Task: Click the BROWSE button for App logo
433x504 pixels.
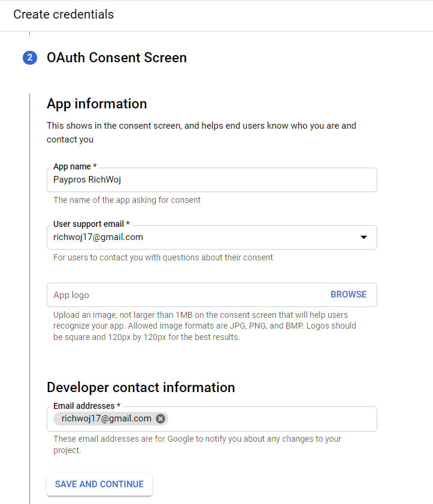Action: (349, 294)
